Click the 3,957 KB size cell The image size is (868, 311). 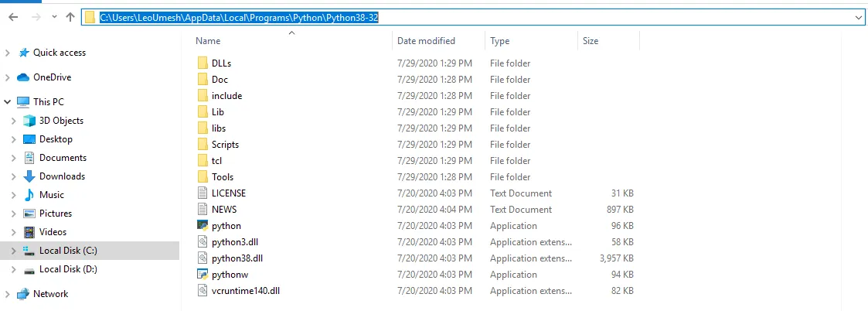pyautogui.click(x=616, y=258)
